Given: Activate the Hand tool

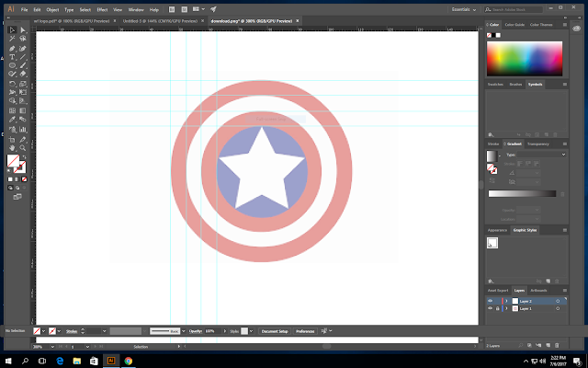Looking at the screenshot, I should point(12,148).
